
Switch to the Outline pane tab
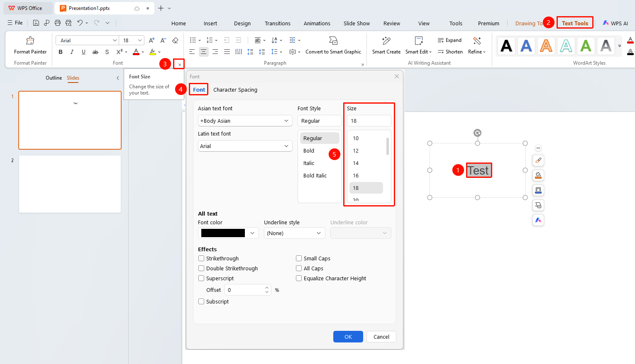click(x=54, y=78)
